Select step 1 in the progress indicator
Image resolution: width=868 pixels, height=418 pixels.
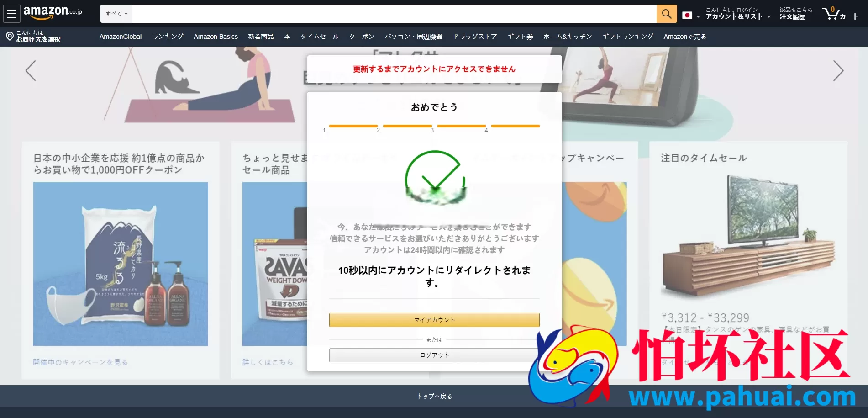[x=353, y=126]
